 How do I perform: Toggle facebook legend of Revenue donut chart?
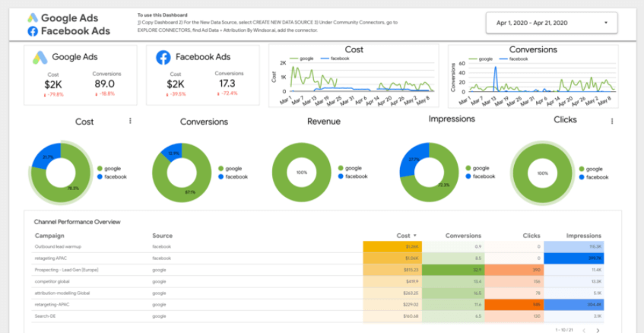pyautogui.click(x=354, y=176)
